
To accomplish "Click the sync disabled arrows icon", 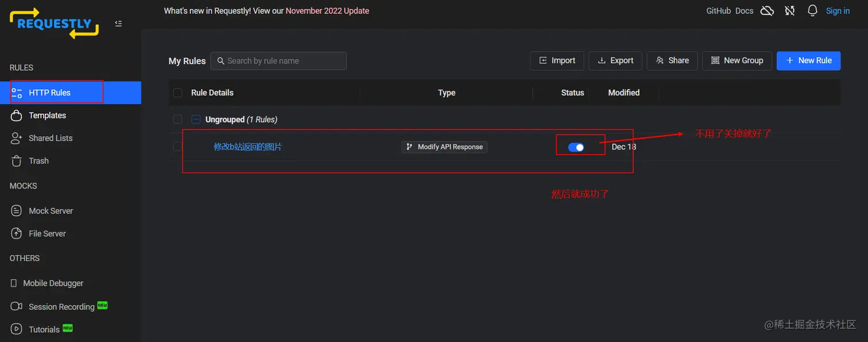I will tap(790, 11).
